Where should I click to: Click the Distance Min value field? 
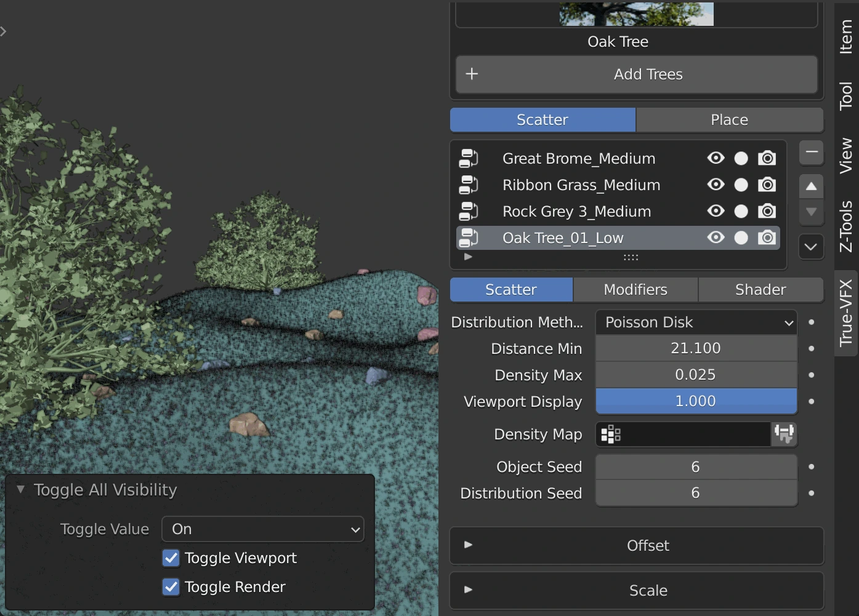696,348
